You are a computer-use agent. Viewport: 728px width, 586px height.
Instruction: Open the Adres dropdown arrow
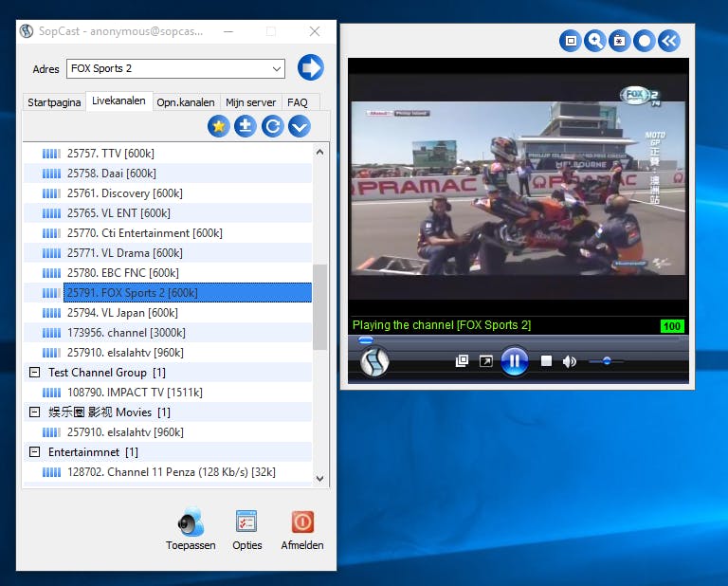(277, 68)
